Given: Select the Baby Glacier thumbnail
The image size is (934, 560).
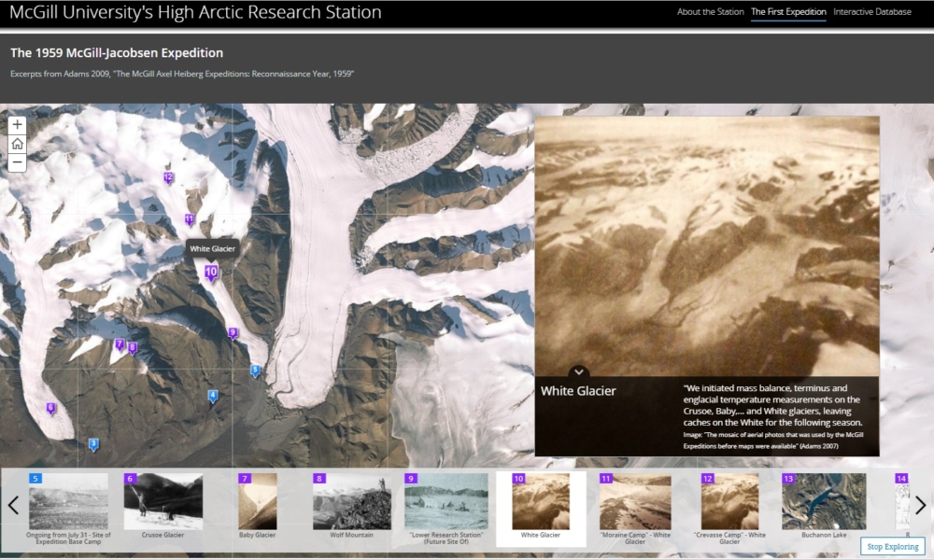Looking at the screenshot, I should coord(257,504).
